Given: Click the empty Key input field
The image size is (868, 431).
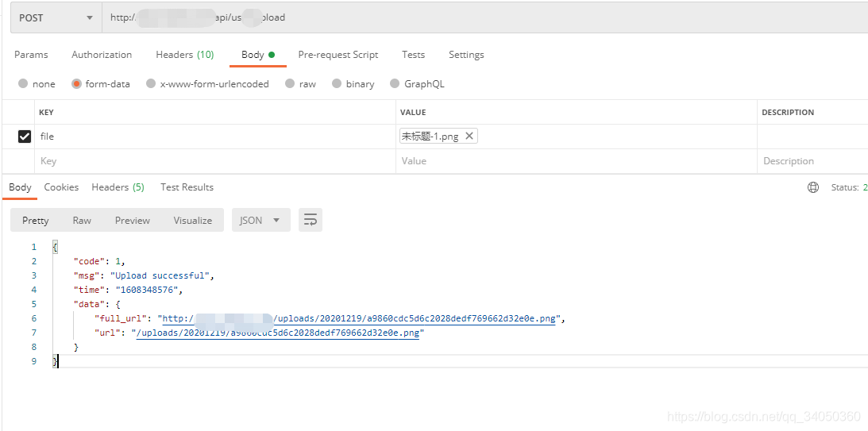Looking at the screenshot, I should coord(215,161).
